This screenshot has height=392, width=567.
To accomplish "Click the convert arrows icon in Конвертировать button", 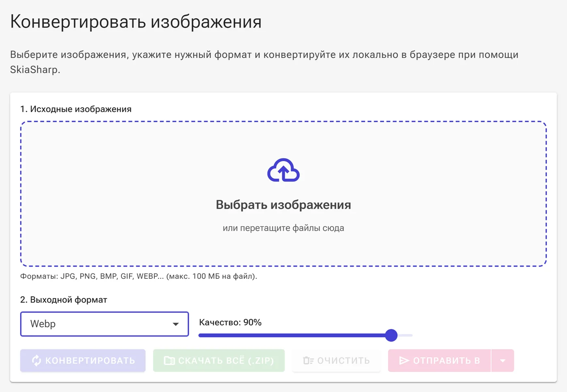I will (36, 360).
